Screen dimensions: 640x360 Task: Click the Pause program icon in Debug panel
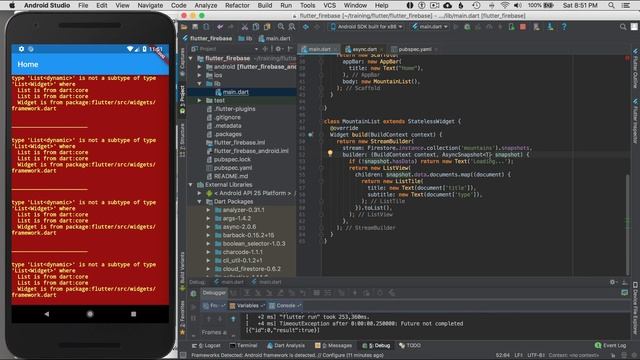tap(193, 318)
